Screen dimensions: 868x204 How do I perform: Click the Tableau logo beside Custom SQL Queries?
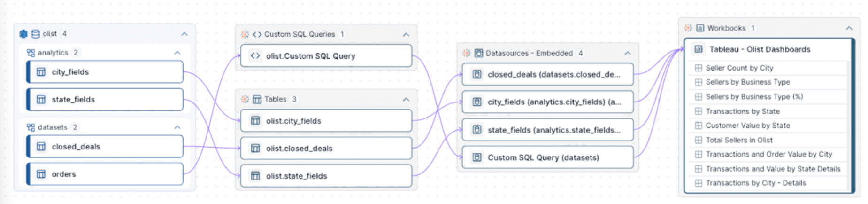(x=245, y=34)
